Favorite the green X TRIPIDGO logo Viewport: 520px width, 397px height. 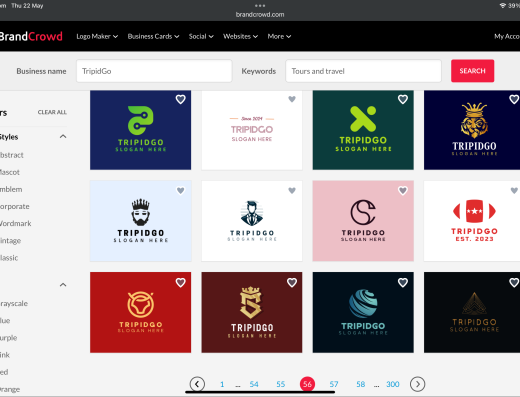pyautogui.click(x=403, y=99)
